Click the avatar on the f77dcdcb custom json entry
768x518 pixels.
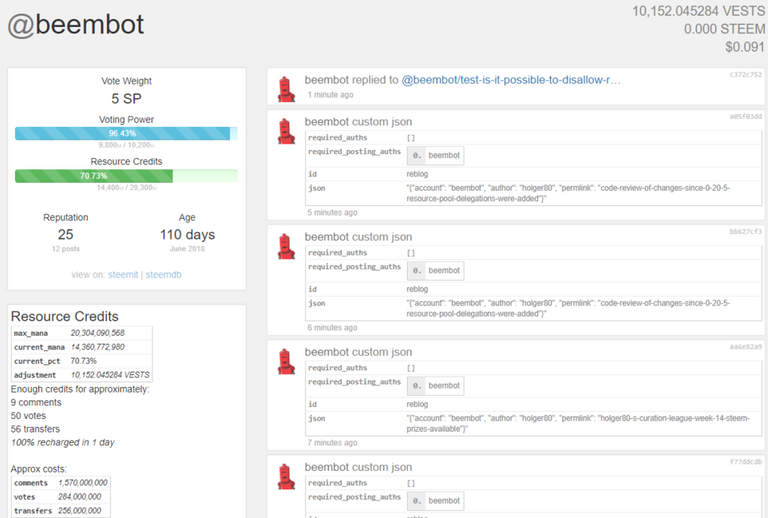(x=286, y=476)
